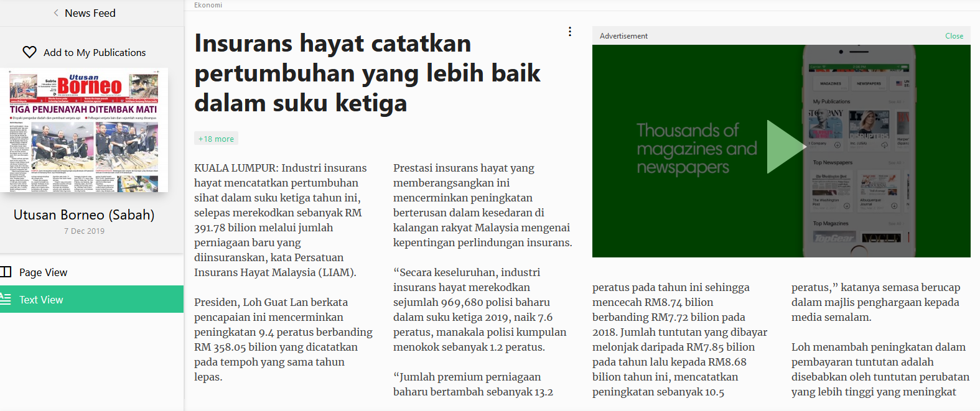Click the paragraph starting Loh menambah peningkatan

880,369
